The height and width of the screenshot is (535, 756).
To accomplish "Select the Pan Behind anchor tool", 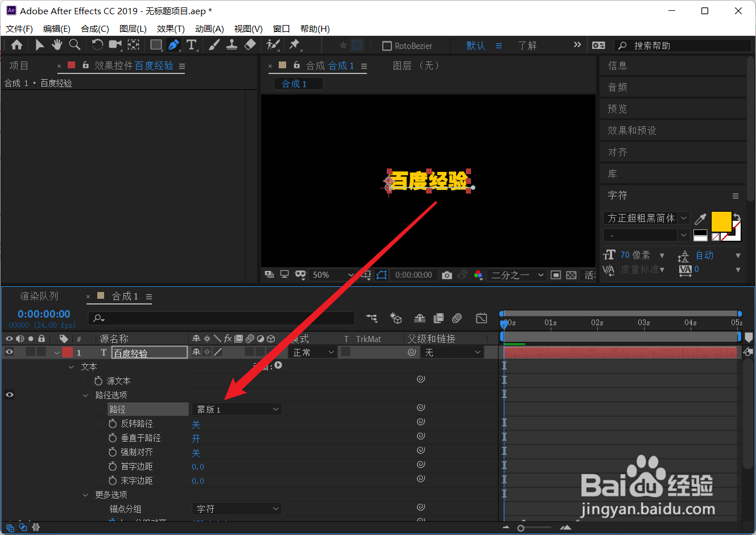I will click(134, 45).
